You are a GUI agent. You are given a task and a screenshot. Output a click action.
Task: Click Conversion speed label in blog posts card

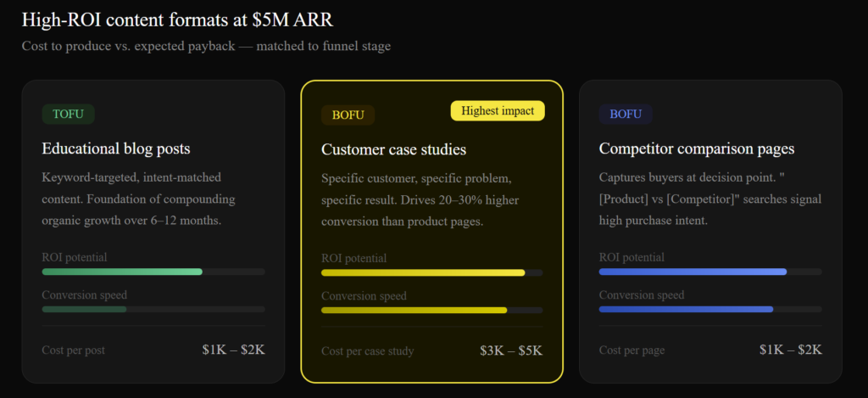coord(85,295)
